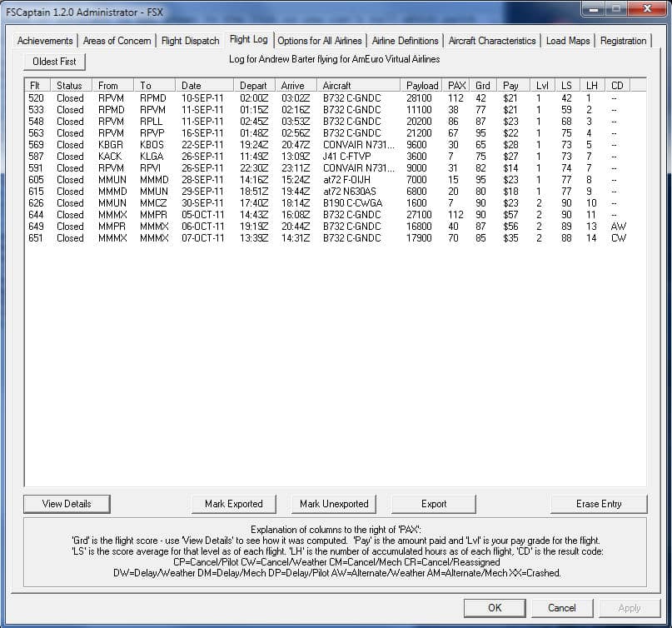672x628 pixels.
Task: Click the Cancel button
Action: tap(562, 608)
